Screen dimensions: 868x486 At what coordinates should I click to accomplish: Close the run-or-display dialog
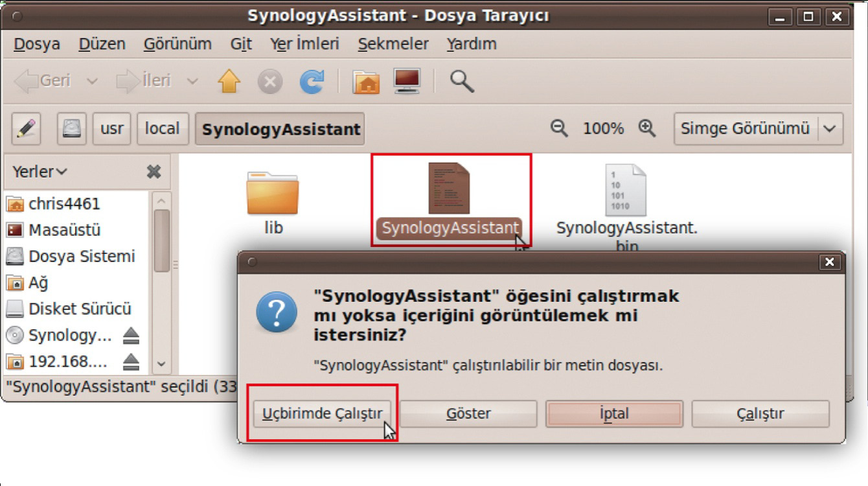coord(829,262)
